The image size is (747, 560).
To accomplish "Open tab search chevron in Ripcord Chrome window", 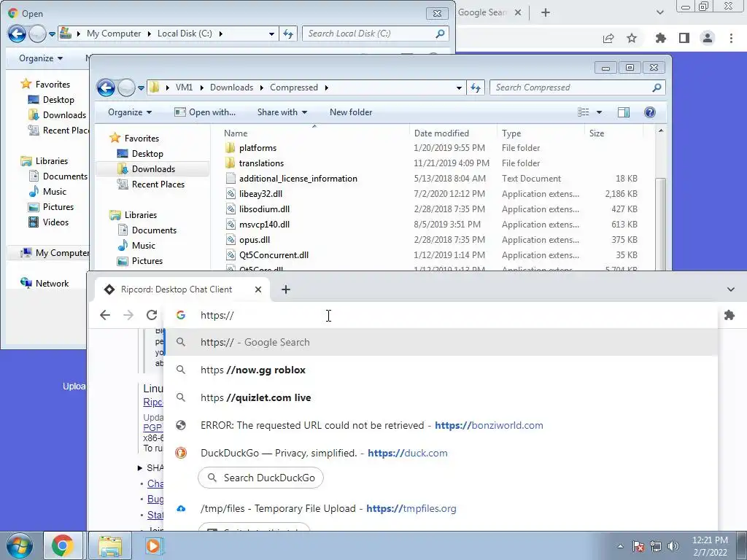I will pyautogui.click(x=731, y=289).
